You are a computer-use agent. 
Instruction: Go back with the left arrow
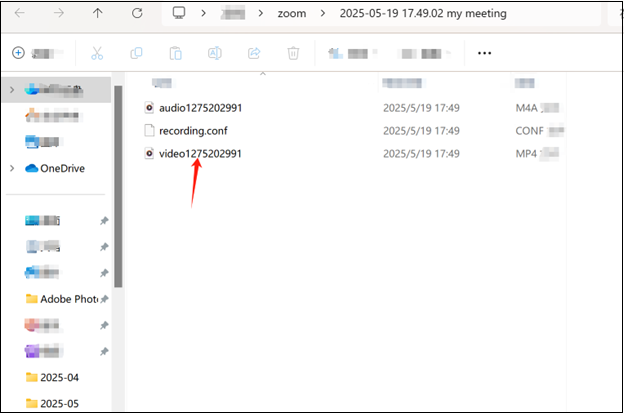[x=19, y=13]
